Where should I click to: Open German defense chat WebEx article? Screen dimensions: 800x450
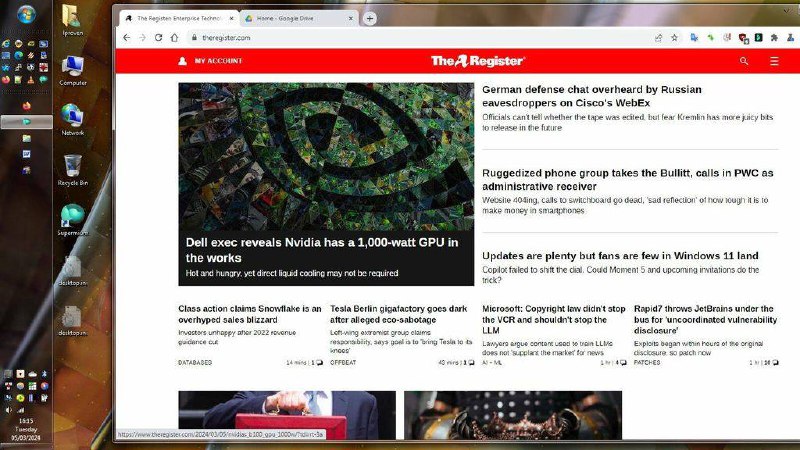coord(592,96)
